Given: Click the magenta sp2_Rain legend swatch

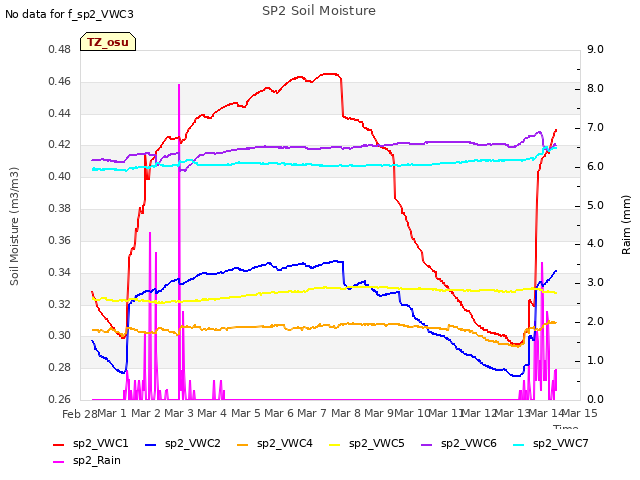Looking at the screenshot, I should (59, 461).
